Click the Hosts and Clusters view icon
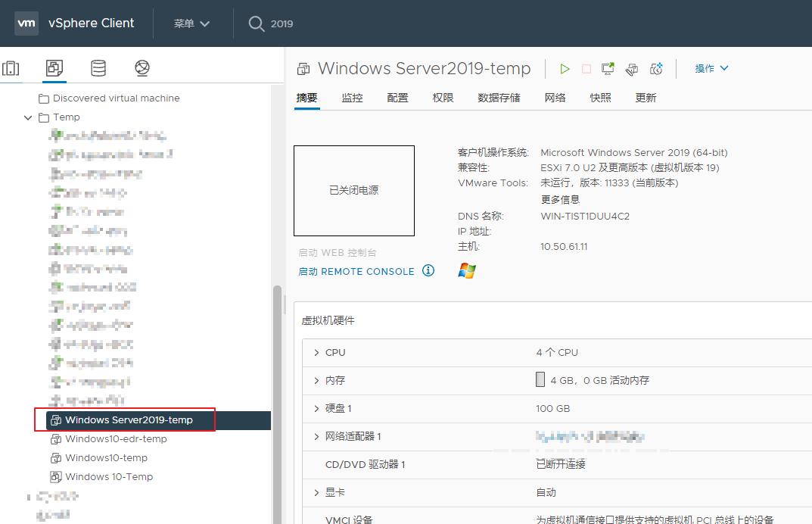Image resolution: width=812 pixels, height=524 pixels. (x=11, y=69)
